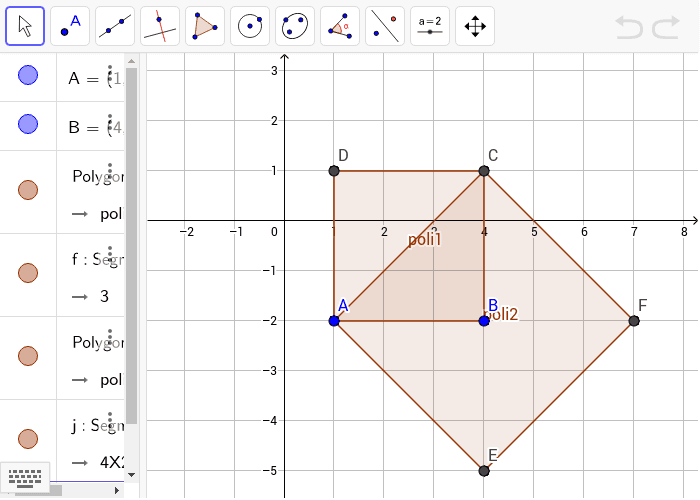Click the poli1 label in the graph
The image size is (700, 500).
coord(425,240)
